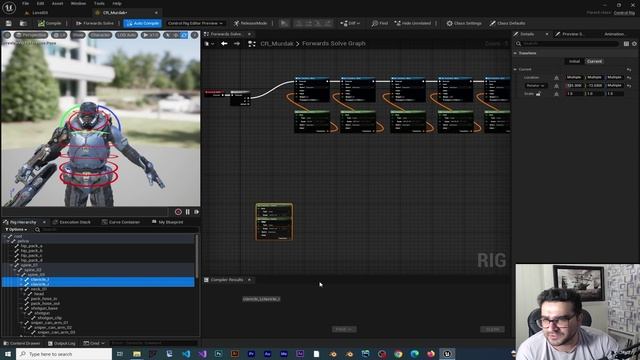Switch to the Details panel tab
The width and height of the screenshot is (640, 360).
pyautogui.click(x=527, y=34)
